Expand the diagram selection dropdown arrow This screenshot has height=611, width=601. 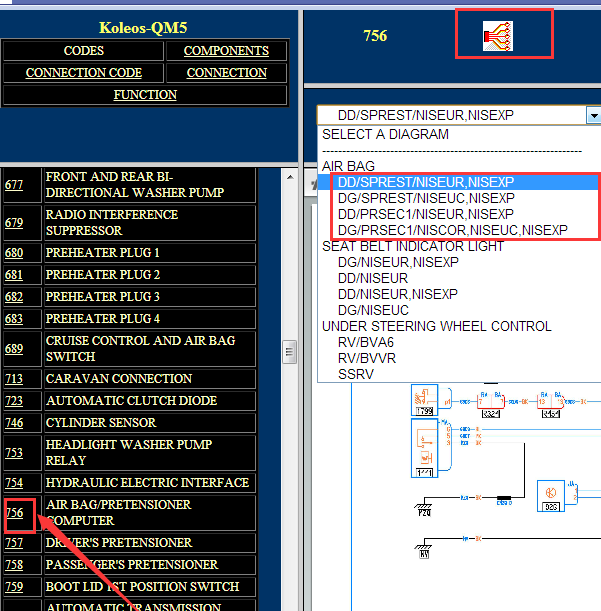(594, 116)
